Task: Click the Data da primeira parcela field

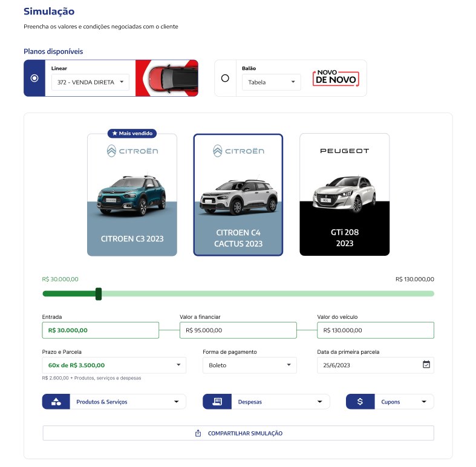Action: (x=376, y=365)
